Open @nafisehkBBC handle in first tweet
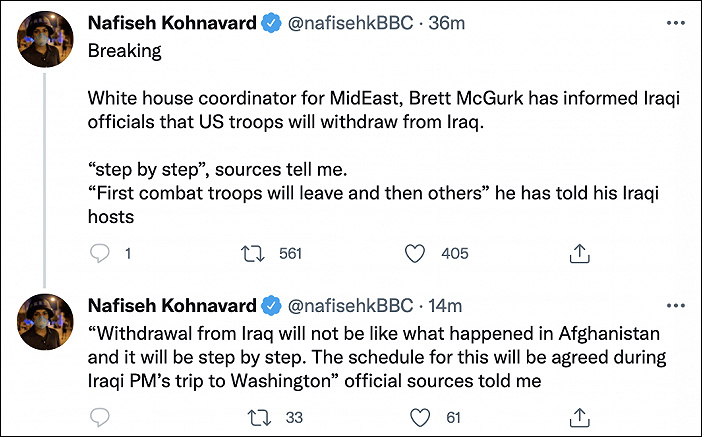This screenshot has height=437, width=702. coord(351,22)
